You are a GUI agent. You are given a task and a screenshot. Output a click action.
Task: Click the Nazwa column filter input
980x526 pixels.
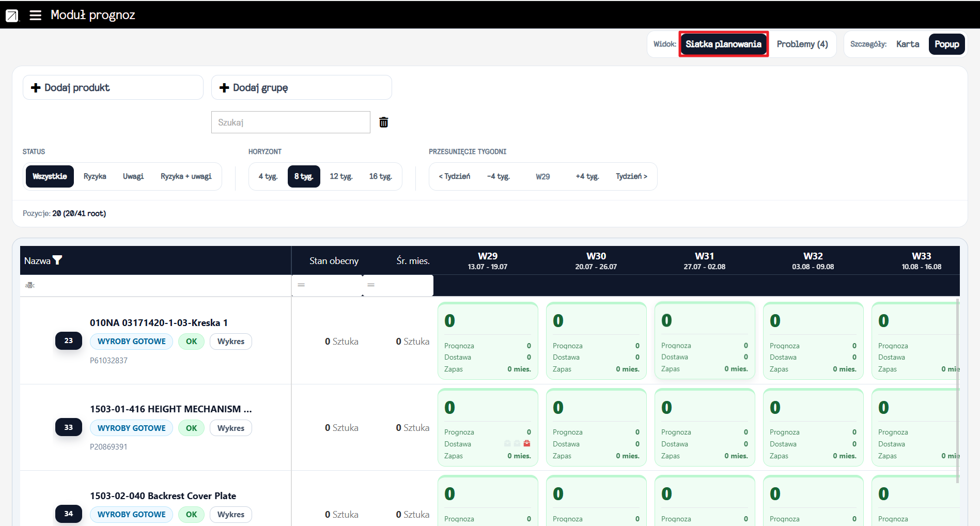155,285
